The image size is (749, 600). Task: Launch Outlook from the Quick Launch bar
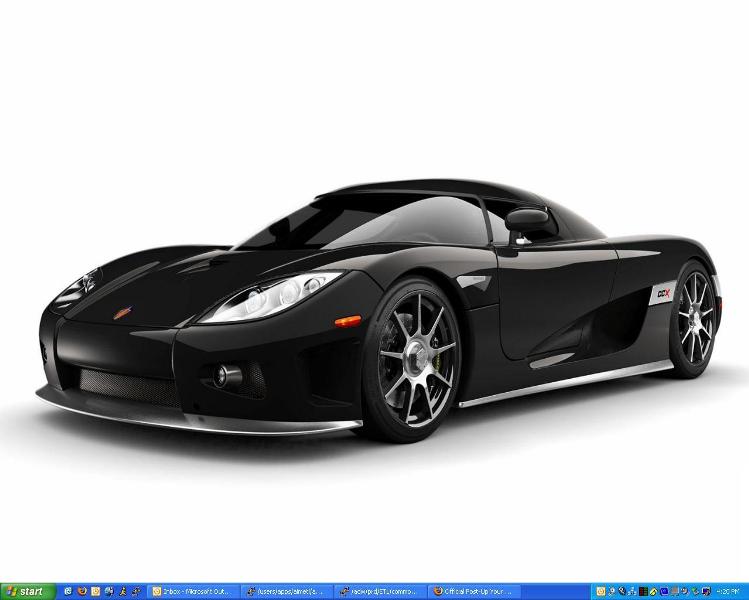96,591
